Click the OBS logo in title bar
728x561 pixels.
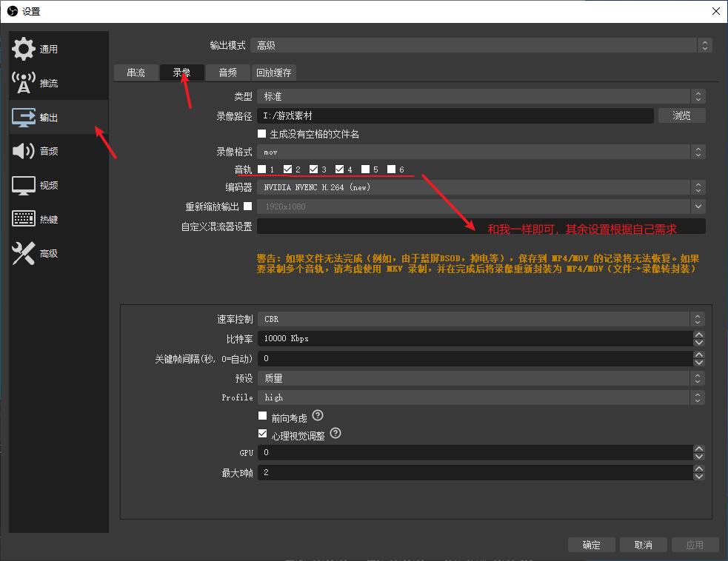coord(13,11)
